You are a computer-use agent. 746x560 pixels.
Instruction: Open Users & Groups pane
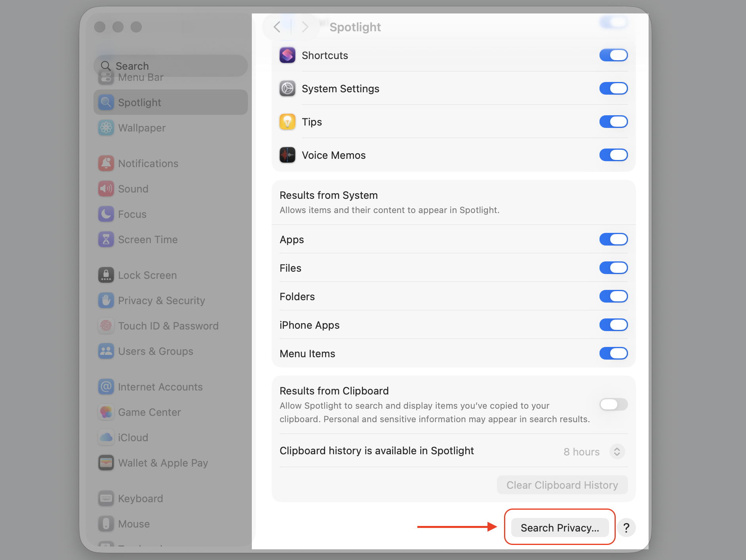tap(171, 351)
